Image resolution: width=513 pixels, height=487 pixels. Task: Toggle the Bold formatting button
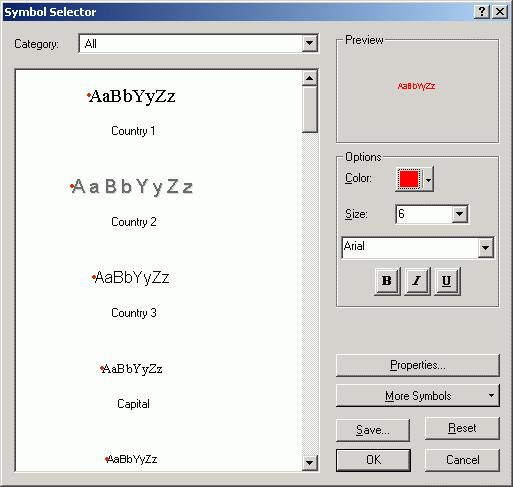387,281
